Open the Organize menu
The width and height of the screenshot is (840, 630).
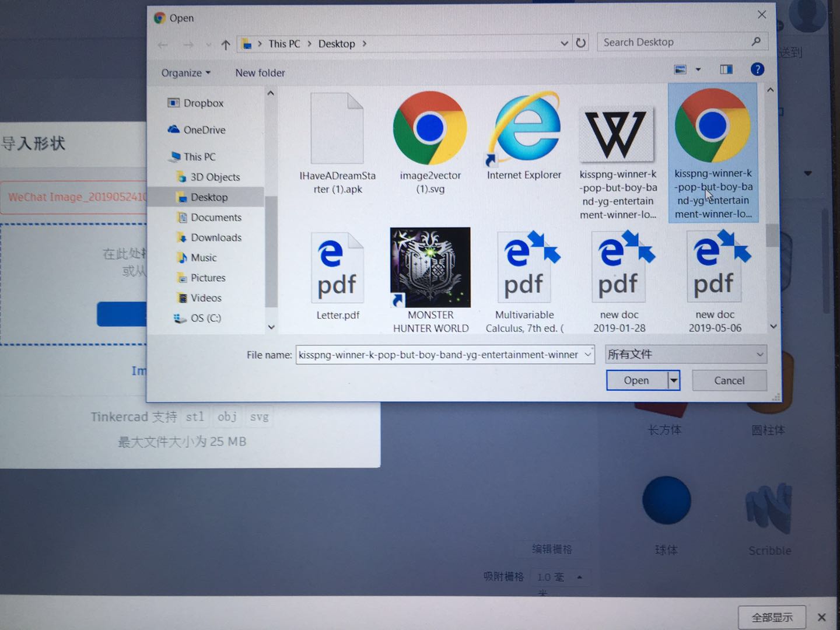pyautogui.click(x=185, y=73)
